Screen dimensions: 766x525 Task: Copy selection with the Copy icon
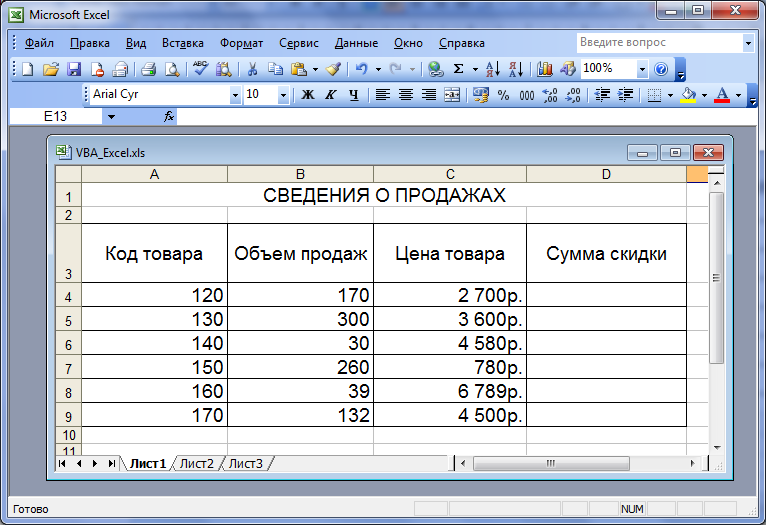pos(276,69)
